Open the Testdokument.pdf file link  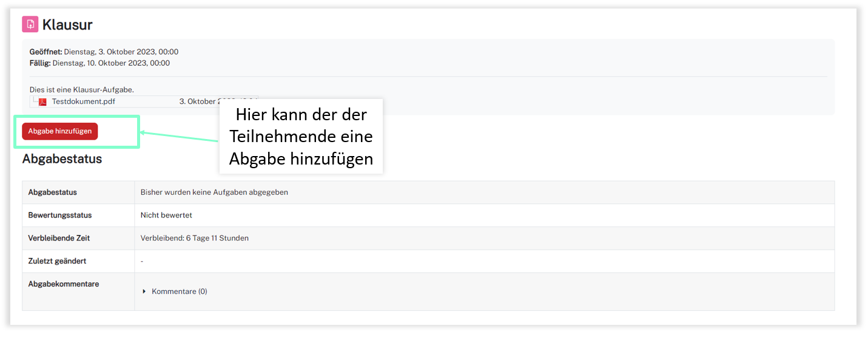(83, 101)
